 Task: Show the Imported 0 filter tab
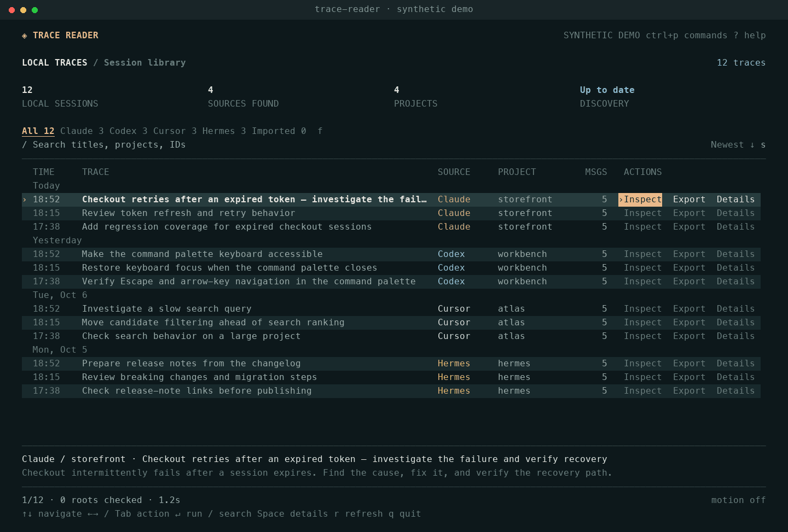click(x=279, y=131)
